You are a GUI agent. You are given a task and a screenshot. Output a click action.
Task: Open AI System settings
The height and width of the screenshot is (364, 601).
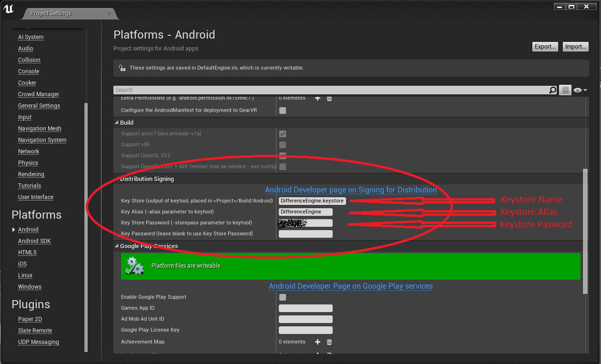click(x=31, y=37)
